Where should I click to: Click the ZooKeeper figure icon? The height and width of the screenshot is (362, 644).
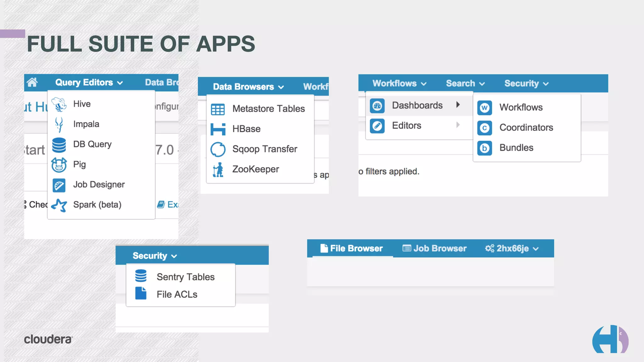218,170
